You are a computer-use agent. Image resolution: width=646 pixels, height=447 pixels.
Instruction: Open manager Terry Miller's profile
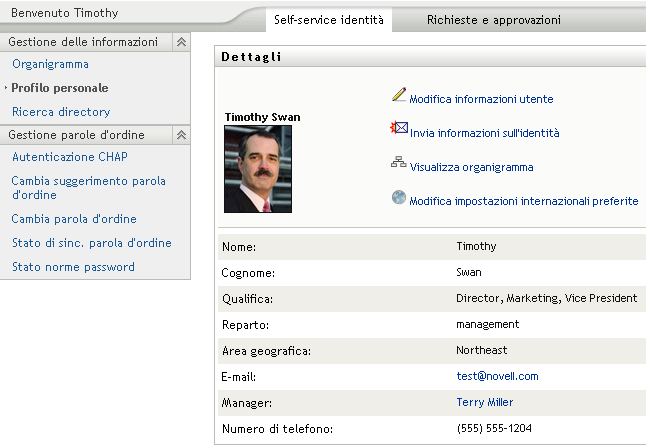tap(485, 402)
